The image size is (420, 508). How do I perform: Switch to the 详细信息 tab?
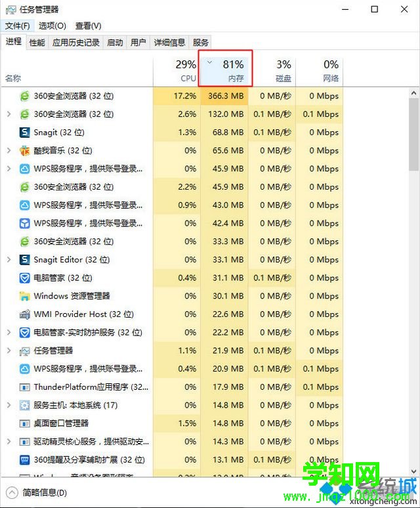[169, 43]
